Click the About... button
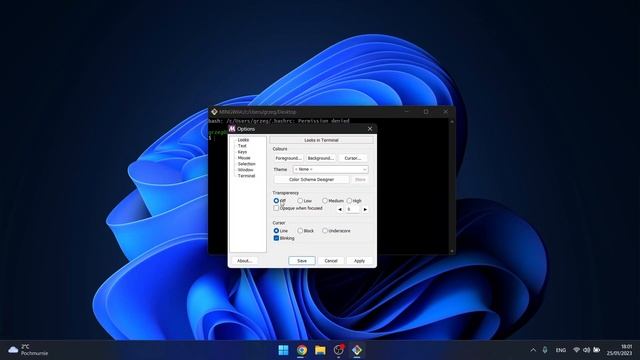This screenshot has width=640, height=360. (244, 261)
